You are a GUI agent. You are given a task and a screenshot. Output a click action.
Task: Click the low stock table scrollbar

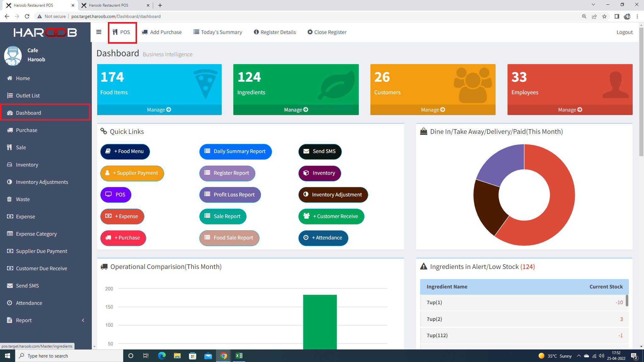click(627, 300)
